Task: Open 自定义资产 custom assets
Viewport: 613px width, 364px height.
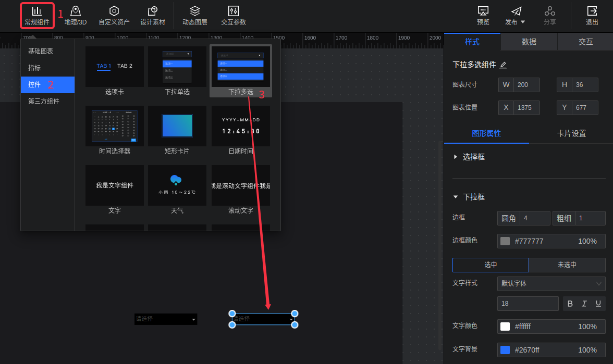Action: [114, 15]
